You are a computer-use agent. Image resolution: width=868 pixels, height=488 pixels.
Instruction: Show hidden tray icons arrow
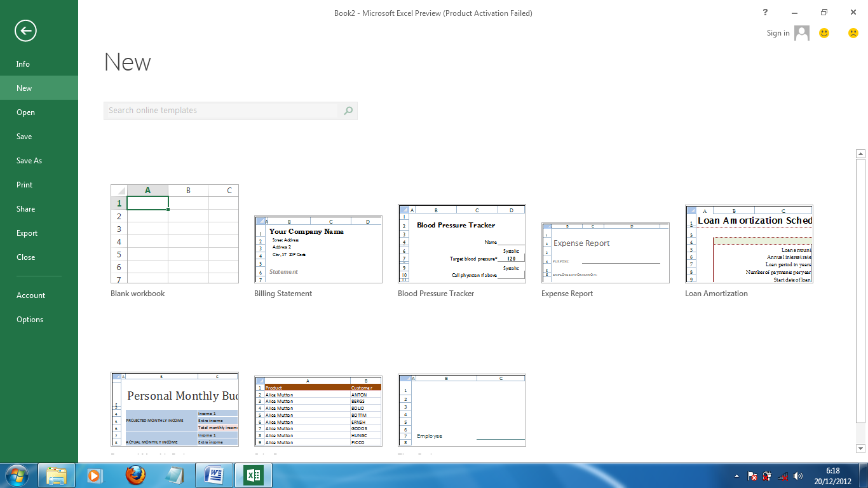(737, 476)
